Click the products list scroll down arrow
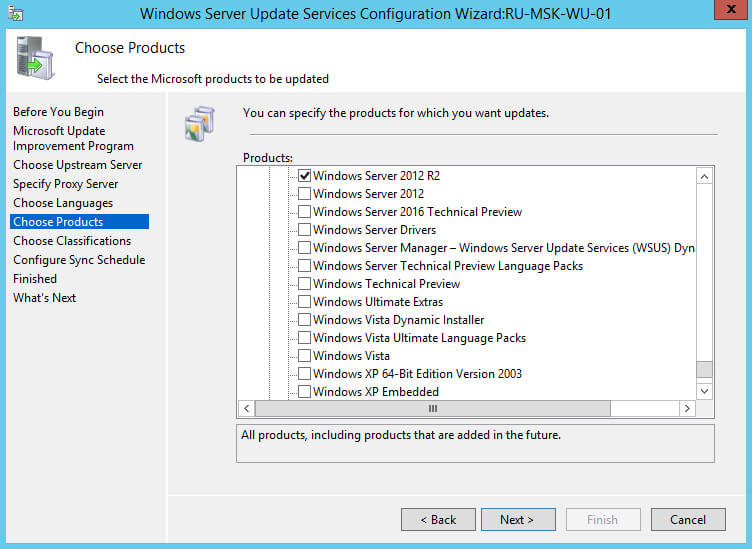 coord(704,391)
